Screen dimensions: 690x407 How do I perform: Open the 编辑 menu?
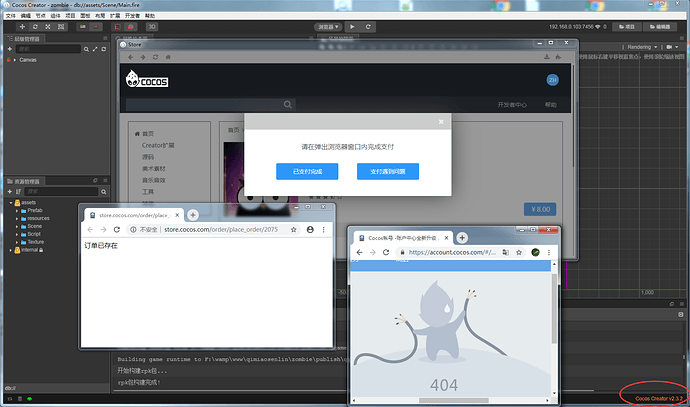click(x=26, y=16)
